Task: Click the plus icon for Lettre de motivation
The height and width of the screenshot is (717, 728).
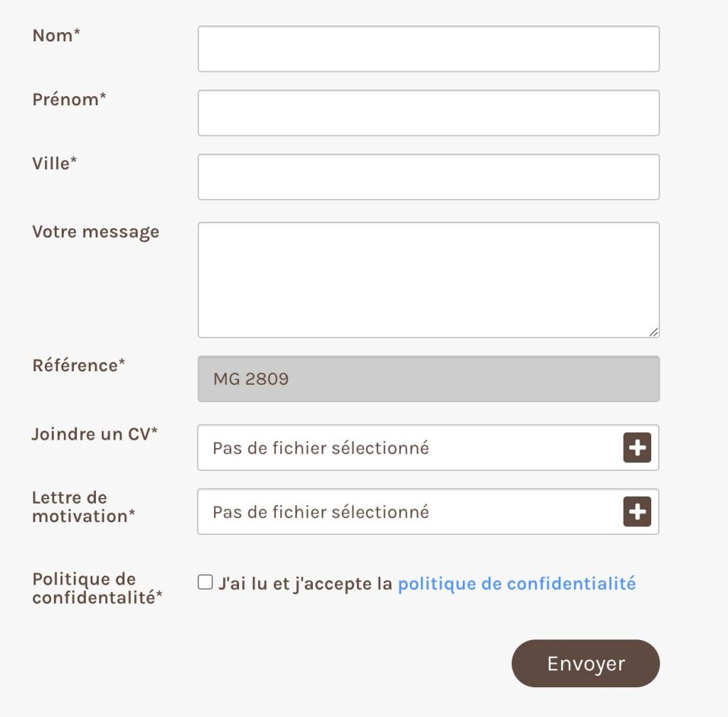Action: [637, 511]
